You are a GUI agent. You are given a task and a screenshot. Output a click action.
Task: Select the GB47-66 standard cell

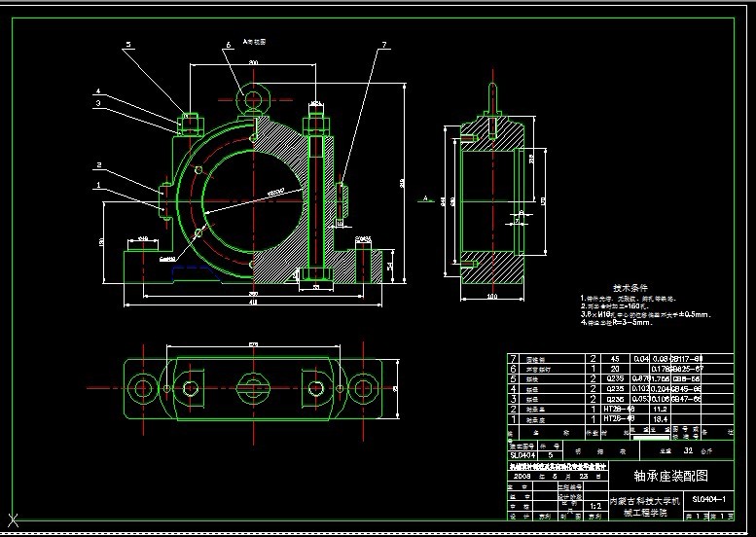point(687,399)
